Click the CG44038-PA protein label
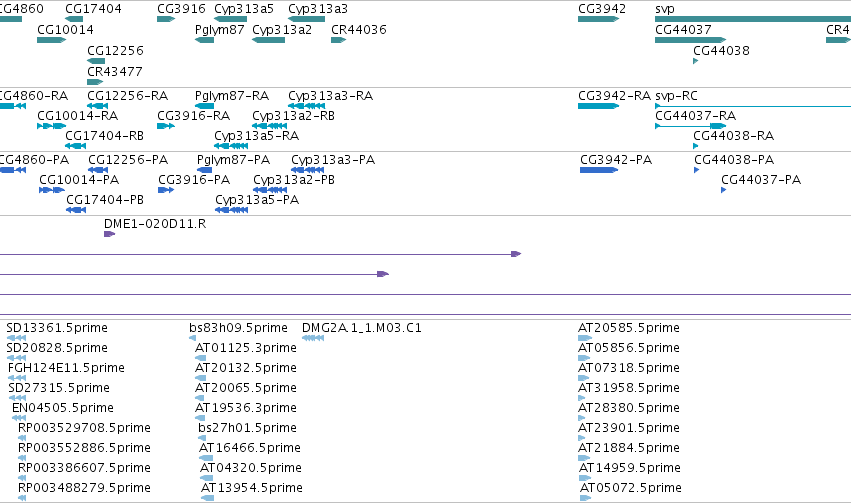The height and width of the screenshot is (503, 851). [734, 160]
